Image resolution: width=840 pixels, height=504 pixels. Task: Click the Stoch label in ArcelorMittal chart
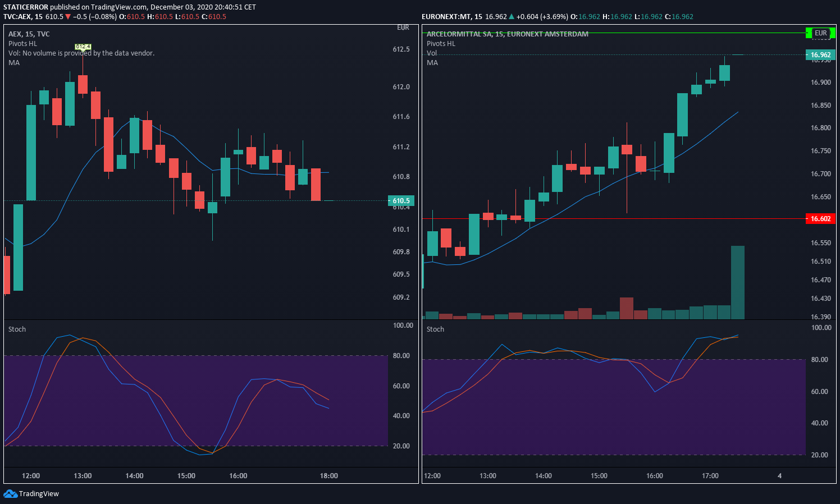coord(435,329)
